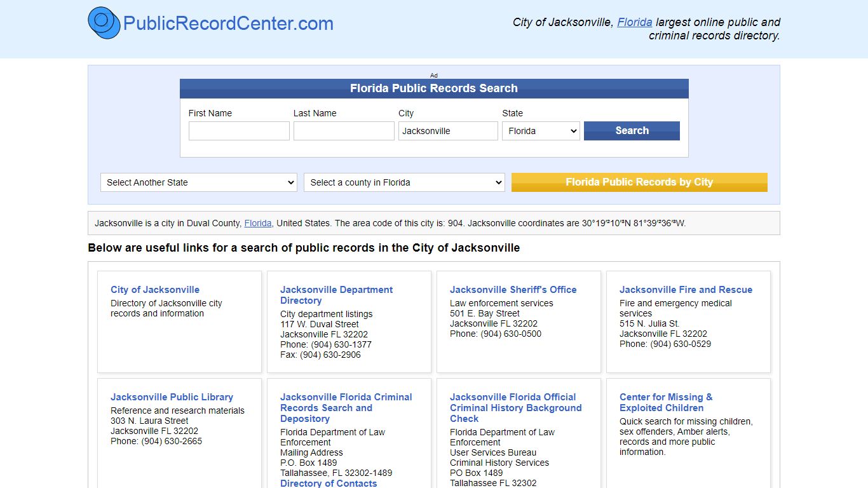
Task: Open the State dropdown showing Florida
Action: click(x=541, y=131)
